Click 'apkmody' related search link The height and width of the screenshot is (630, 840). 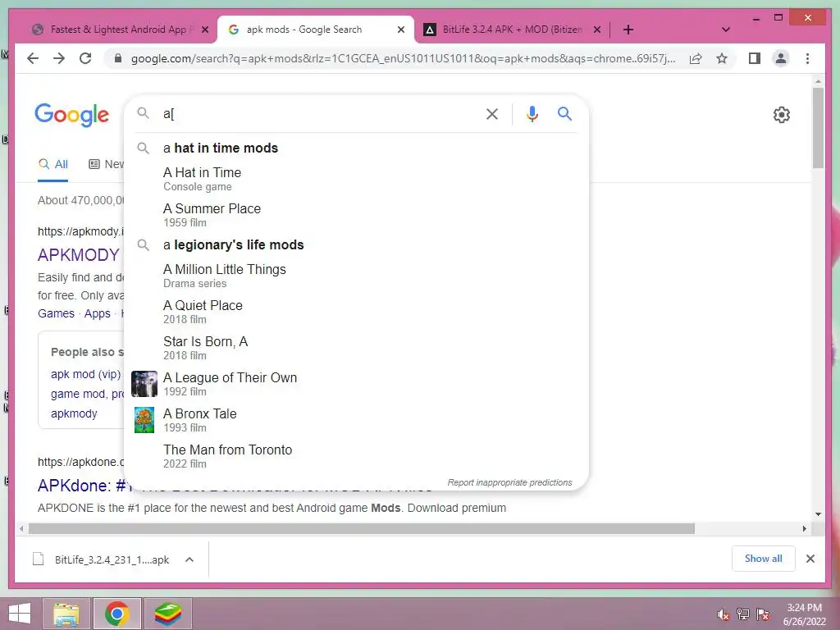[74, 413]
